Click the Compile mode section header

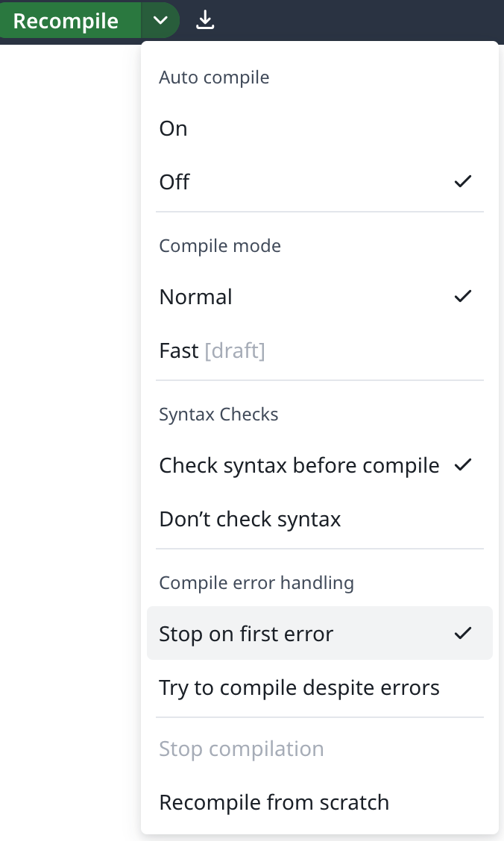(220, 245)
